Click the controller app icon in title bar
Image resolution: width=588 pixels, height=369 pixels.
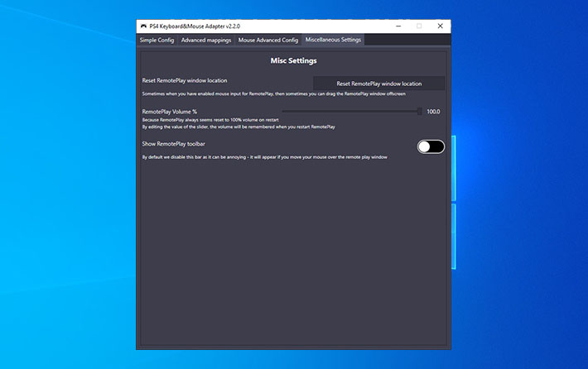tap(143, 26)
